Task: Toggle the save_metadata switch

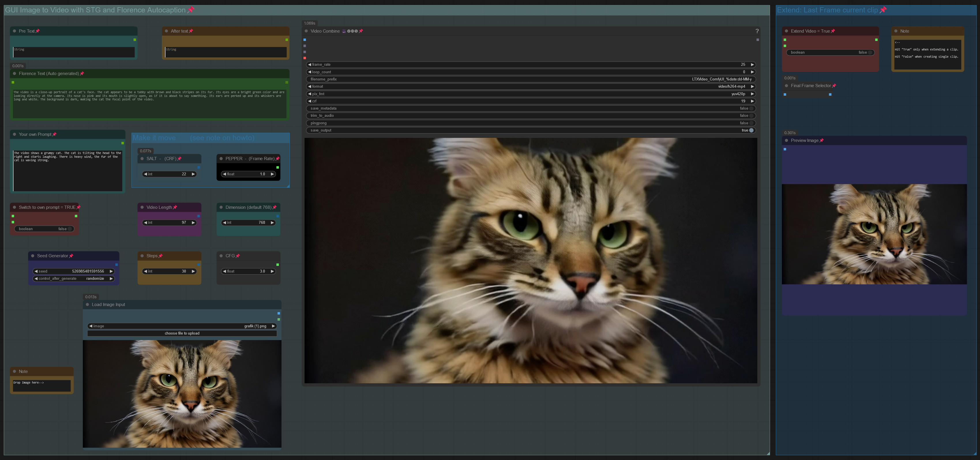Action: coord(751,108)
